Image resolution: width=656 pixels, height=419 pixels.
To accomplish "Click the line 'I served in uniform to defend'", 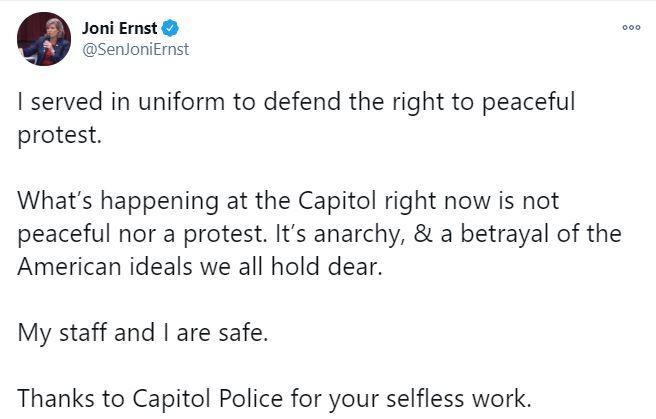I will point(297,102).
